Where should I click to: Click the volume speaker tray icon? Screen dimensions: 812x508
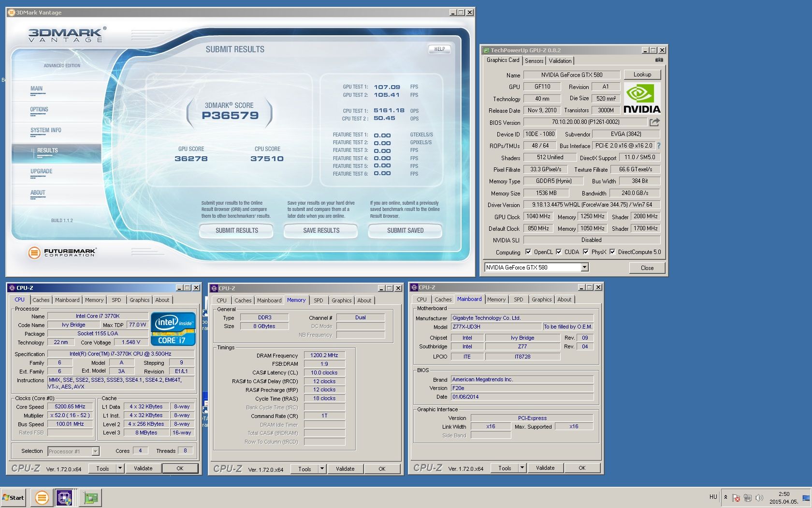click(759, 497)
